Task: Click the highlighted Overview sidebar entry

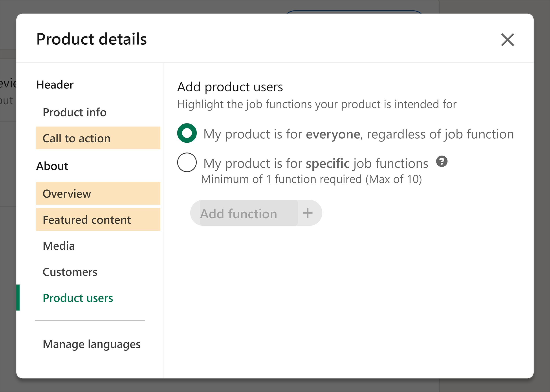Action: tap(67, 194)
